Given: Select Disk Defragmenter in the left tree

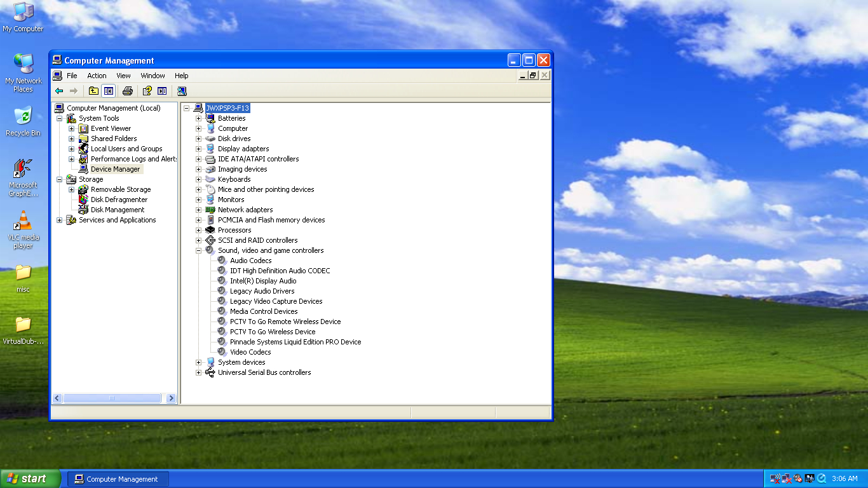Looking at the screenshot, I should [119, 200].
